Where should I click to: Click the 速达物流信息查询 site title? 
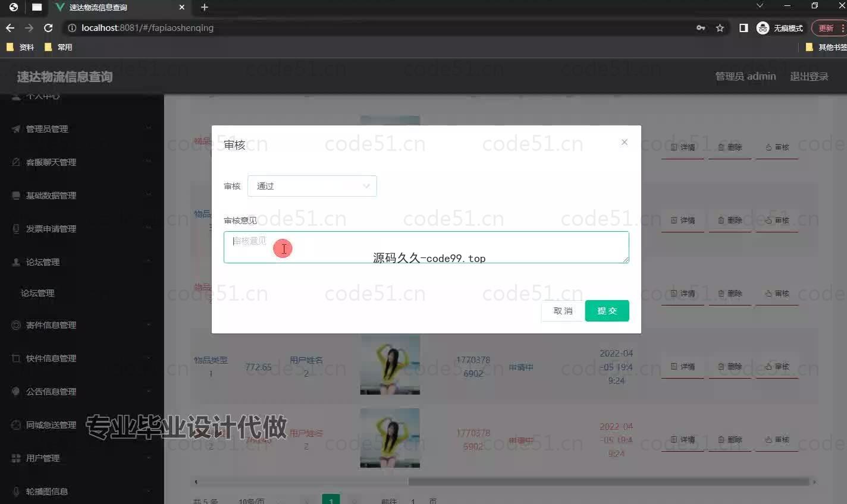[64, 77]
